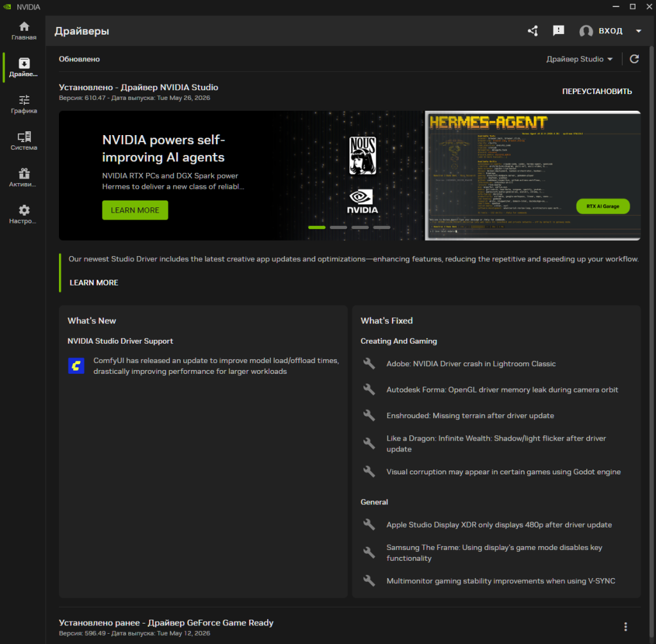Viewport: 656px width, 644px height.
Task: Select fourth carousel indicator
Action: click(382, 228)
